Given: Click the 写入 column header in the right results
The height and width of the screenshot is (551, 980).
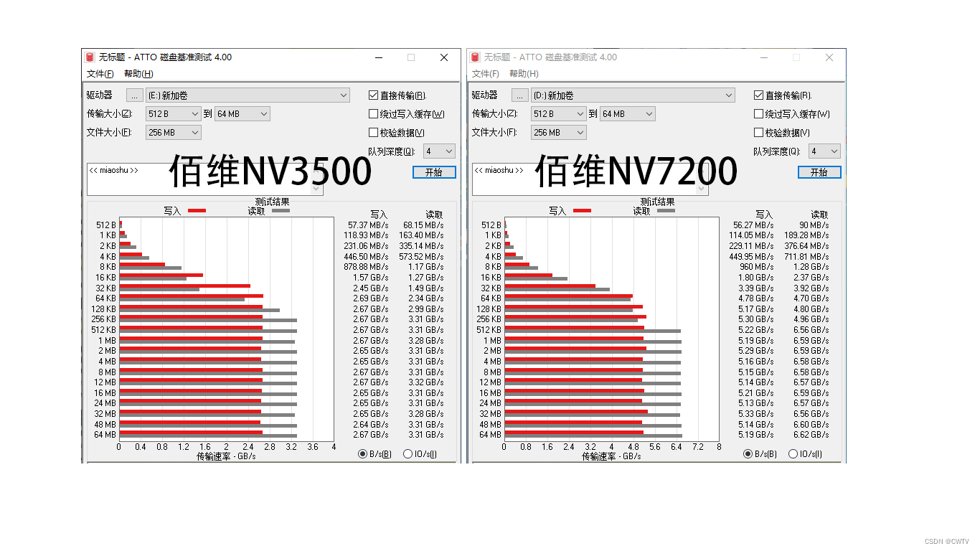Looking at the screenshot, I should [764, 215].
